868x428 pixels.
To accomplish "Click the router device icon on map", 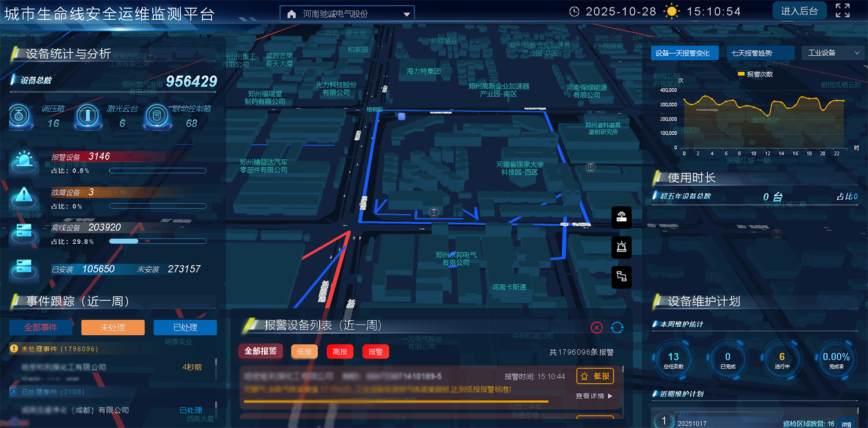I will [621, 217].
